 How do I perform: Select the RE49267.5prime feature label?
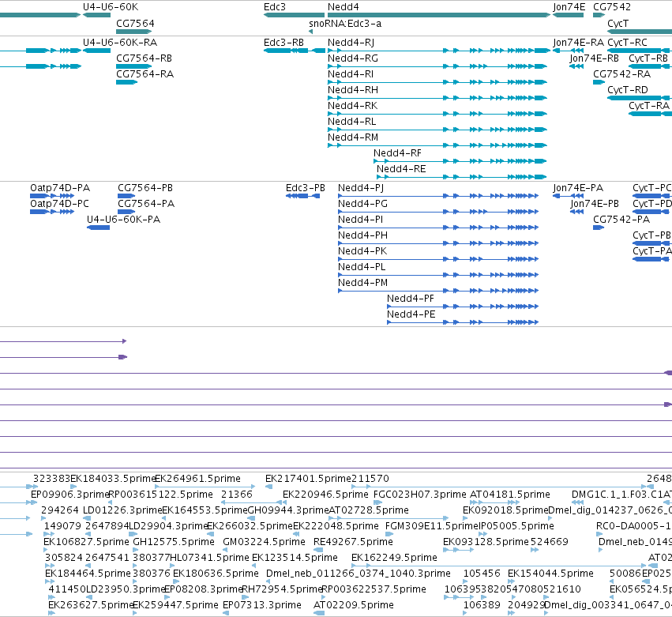tap(353, 542)
